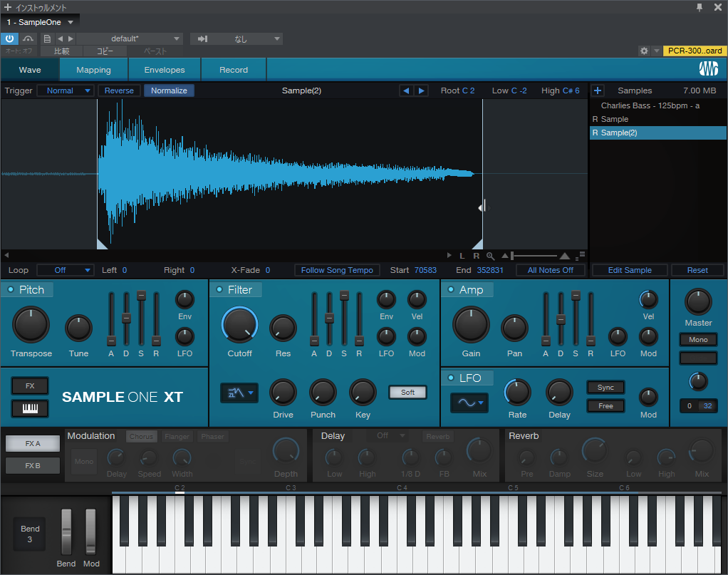Toggle the FX panel button
The image size is (728, 575).
tap(30, 386)
